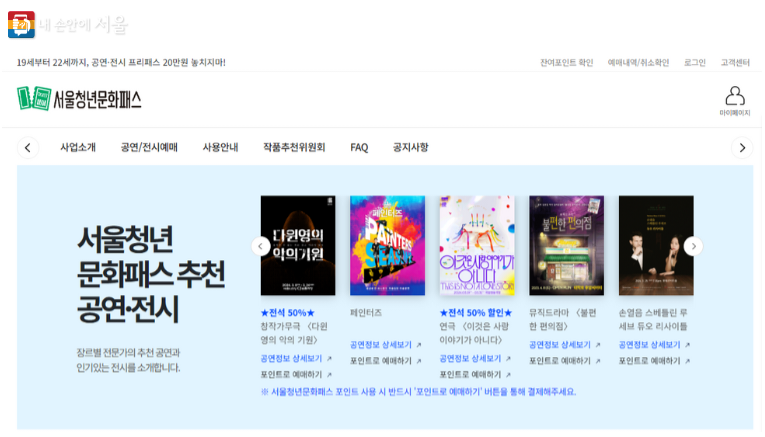
Task: Open 사업소개 menu
Action: click(78, 147)
